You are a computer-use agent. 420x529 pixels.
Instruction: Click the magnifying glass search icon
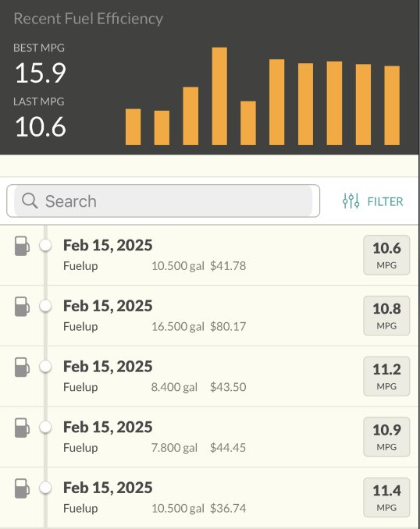click(x=30, y=201)
